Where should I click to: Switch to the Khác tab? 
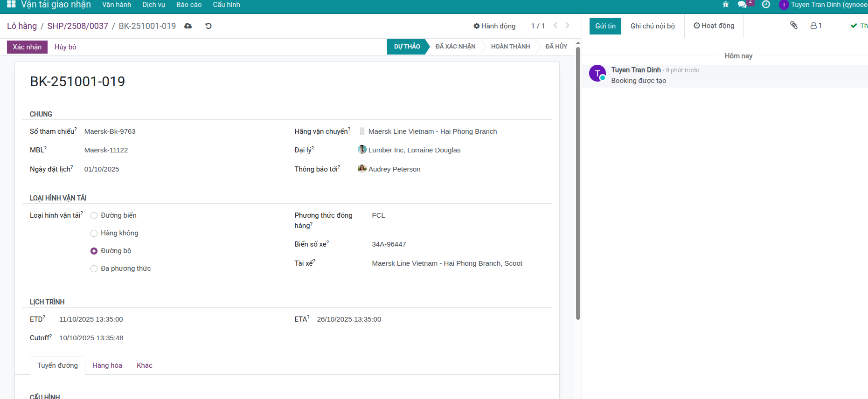pyautogui.click(x=145, y=365)
